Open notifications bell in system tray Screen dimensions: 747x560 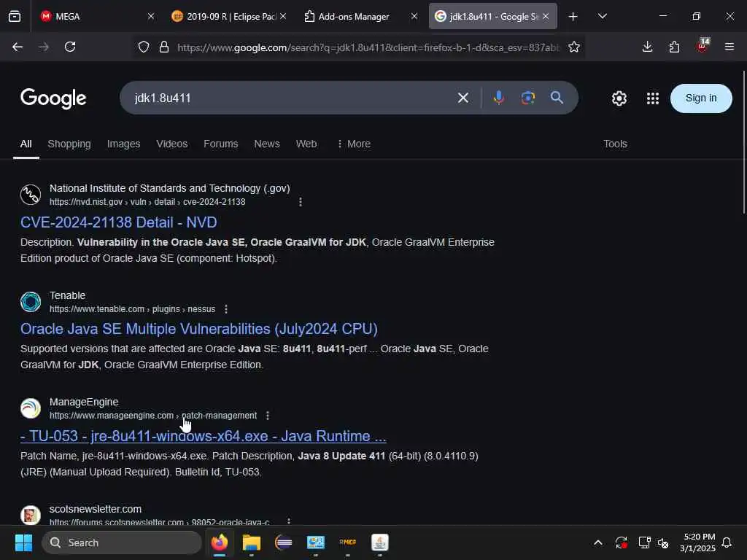click(727, 542)
